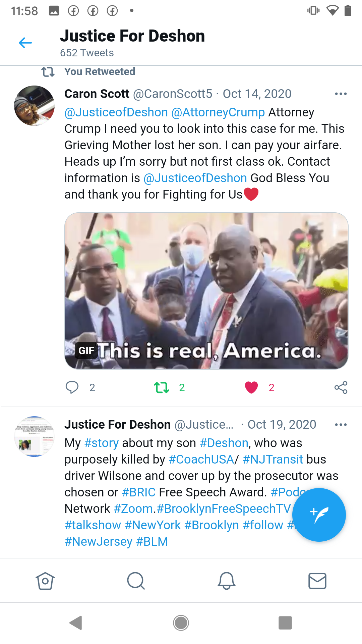The image size is (362, 644).
Task: Undo retweet on Caron Scott's tweet
Action: (x=161, y=387)
